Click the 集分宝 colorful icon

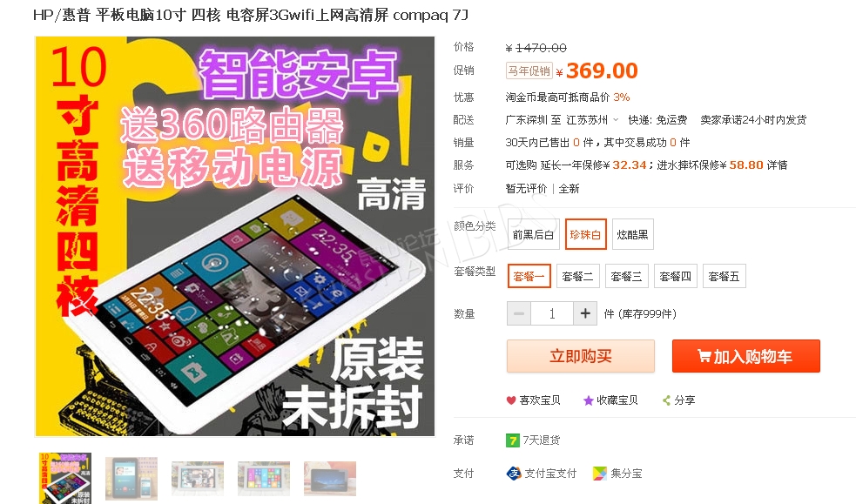tap(599, 473)
